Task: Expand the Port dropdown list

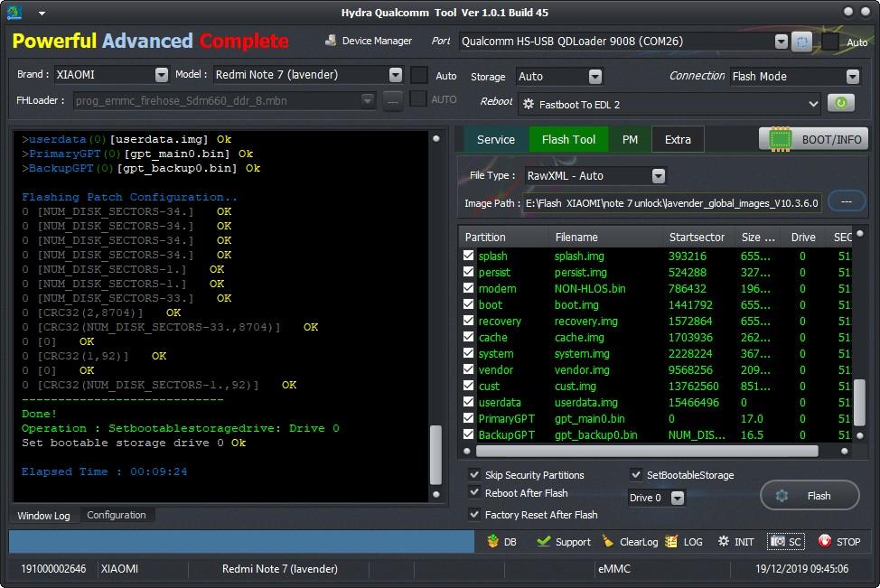Action: (x=782, y=42)
